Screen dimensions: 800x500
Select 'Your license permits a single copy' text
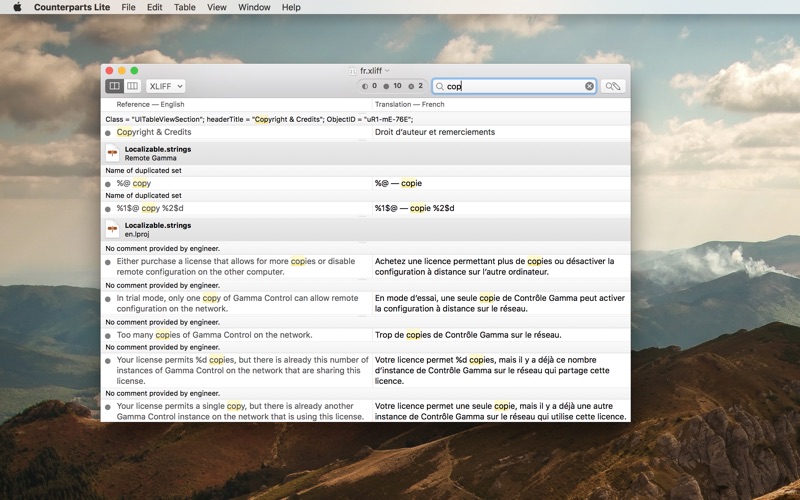(x=240, y=411)
